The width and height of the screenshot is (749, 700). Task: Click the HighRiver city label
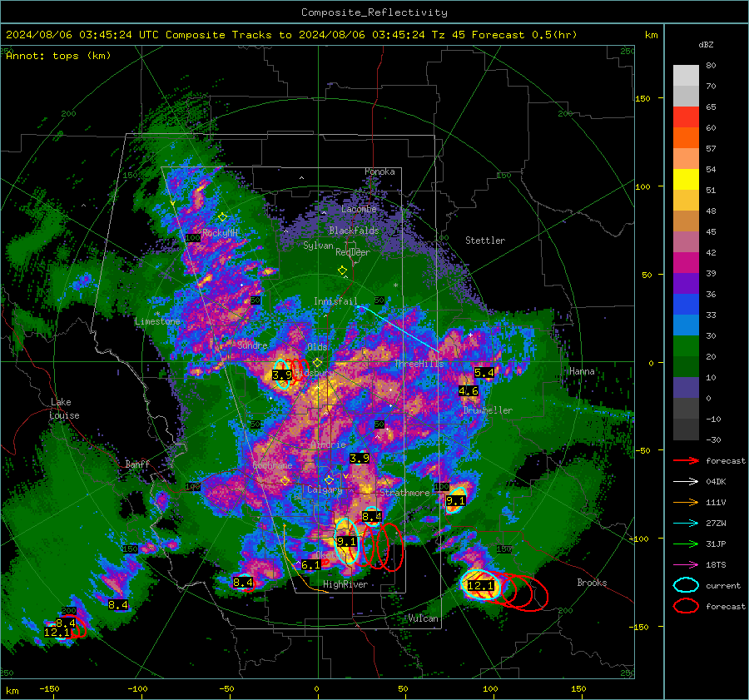point(345,584)
